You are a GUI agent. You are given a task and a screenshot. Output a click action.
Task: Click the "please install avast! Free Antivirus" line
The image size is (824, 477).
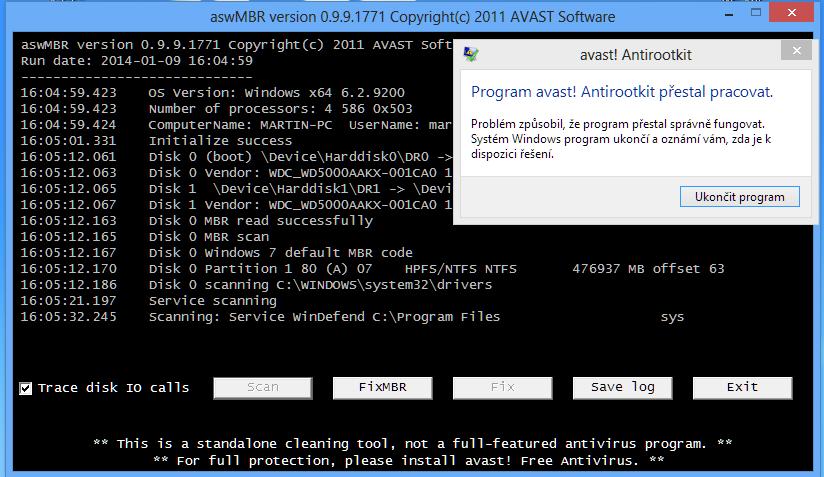coord(409,461)
